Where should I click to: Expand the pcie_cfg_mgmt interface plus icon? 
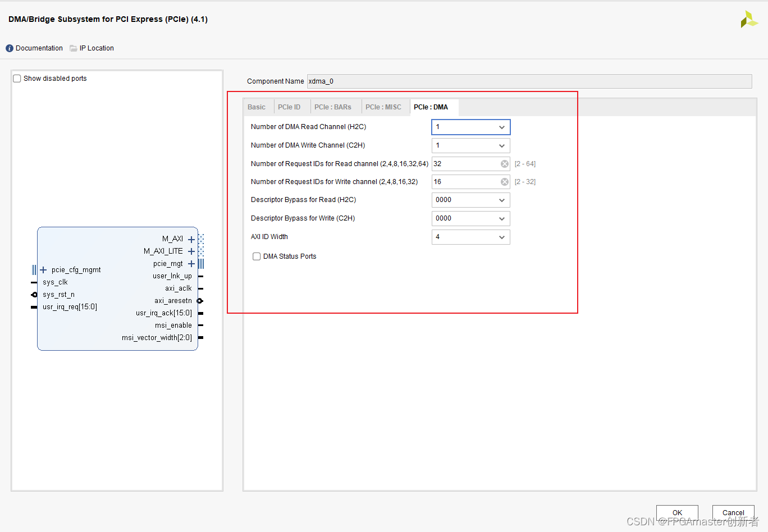[x=43, y=270]
